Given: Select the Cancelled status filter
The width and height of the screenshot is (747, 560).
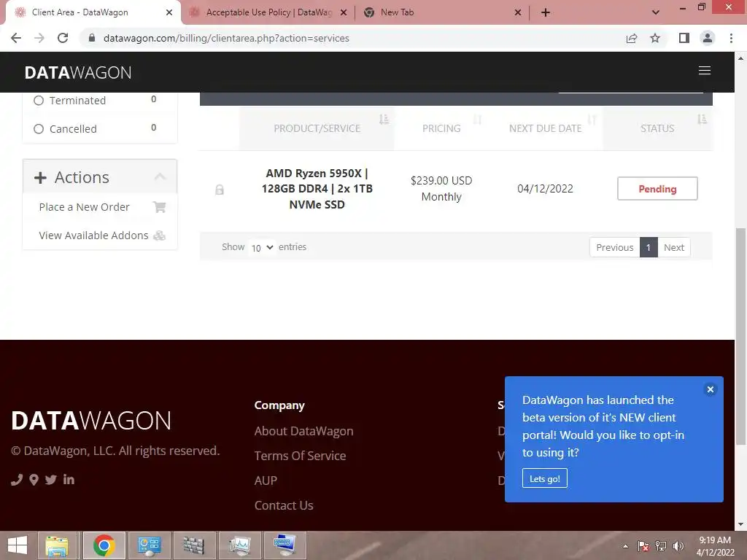Looking at the screenshot, I should coord(39,129).
